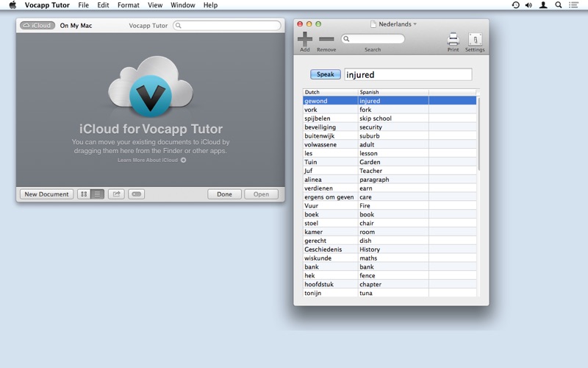The width and height of the screenshot is (588, 368).
Task: Switch to icon grid view in iCloud dialog
Action: pos(84,194)
